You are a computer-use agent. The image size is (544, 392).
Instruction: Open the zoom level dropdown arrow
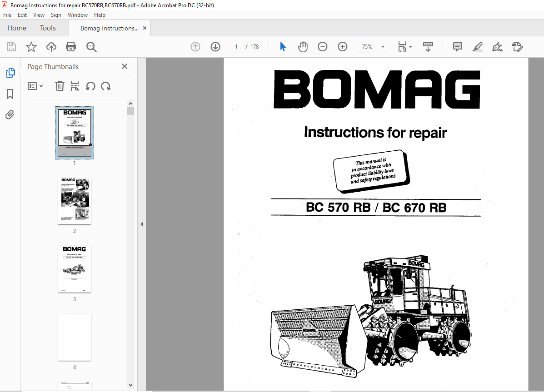383,47
